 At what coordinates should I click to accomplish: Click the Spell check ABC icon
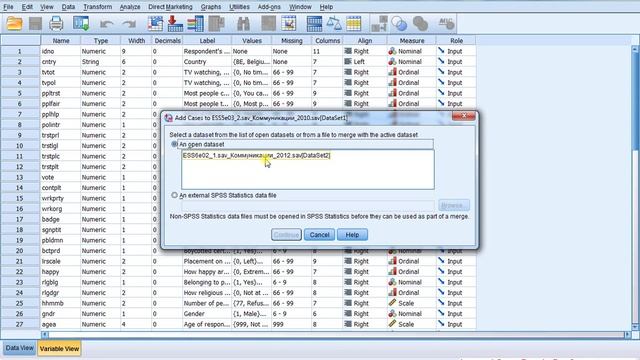coord(446,24)
